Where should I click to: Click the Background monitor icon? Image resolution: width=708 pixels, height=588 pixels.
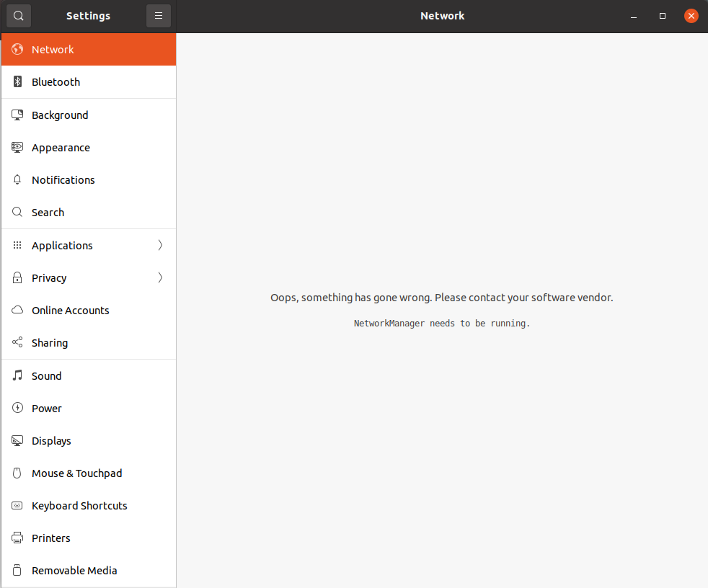pos(17,115)
